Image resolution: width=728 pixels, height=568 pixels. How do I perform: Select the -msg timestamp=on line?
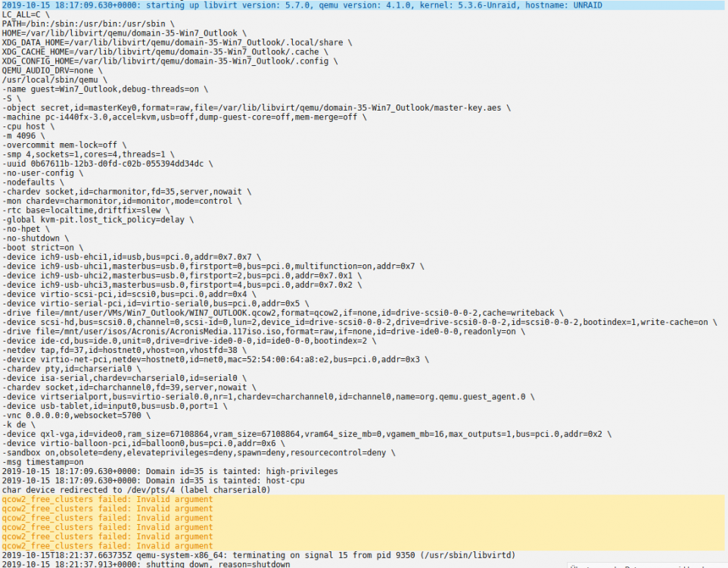click(x=42, y=460)
